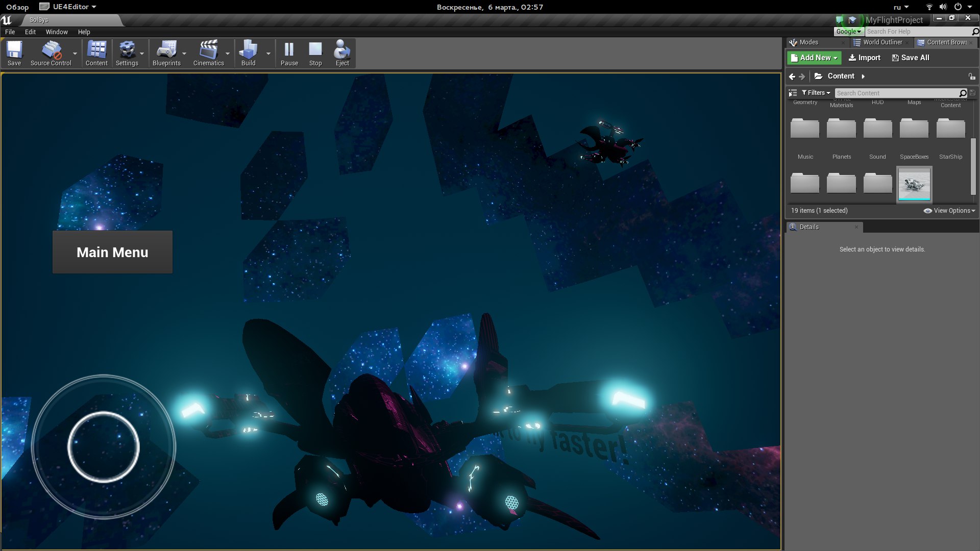Toggle the Content Browser lock icon
The width and height of the screenshot is (980, 551).
971,77
